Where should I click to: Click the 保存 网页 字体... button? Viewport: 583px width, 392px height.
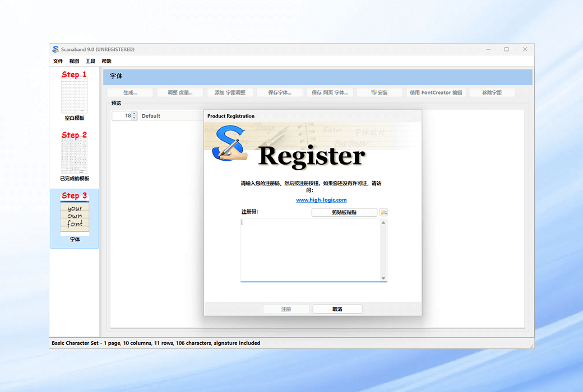point(330,92)
